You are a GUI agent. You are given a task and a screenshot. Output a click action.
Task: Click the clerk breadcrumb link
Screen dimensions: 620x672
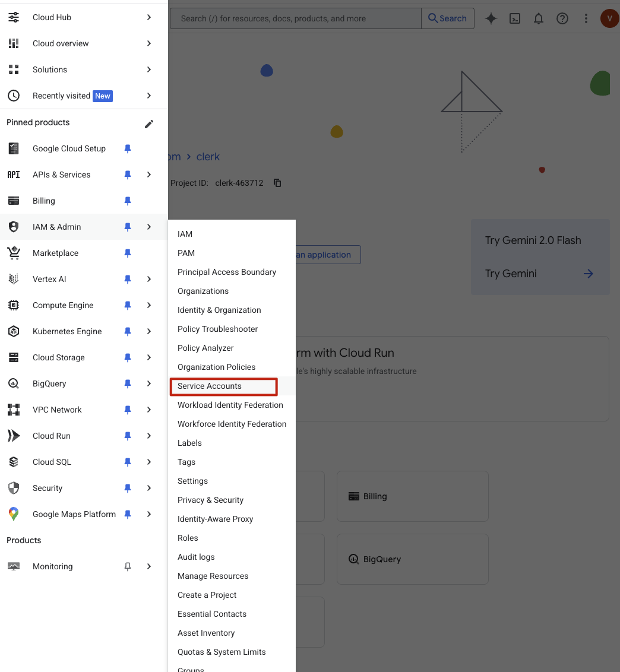click(208, 157)
